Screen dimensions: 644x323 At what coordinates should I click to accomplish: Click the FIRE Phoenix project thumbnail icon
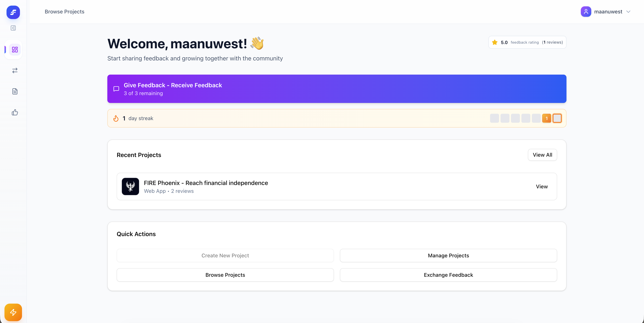tap(130, 186)
